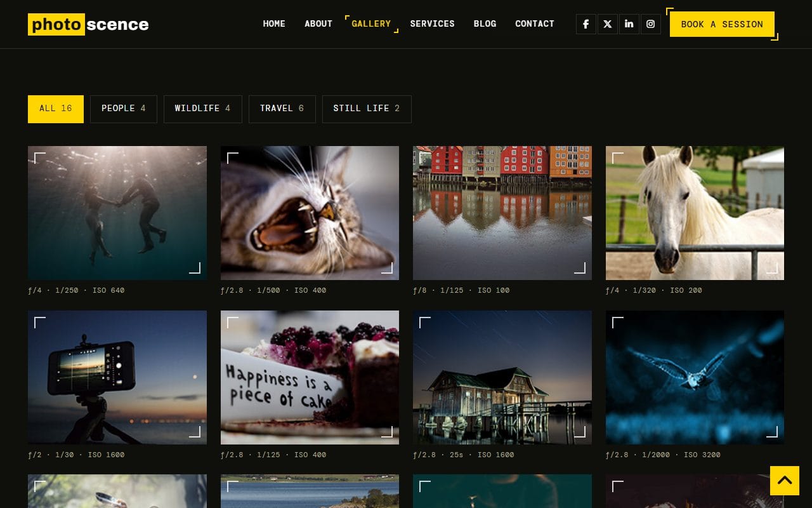Open the X (Twitter) social icon
812x508 pixels.
608,24
